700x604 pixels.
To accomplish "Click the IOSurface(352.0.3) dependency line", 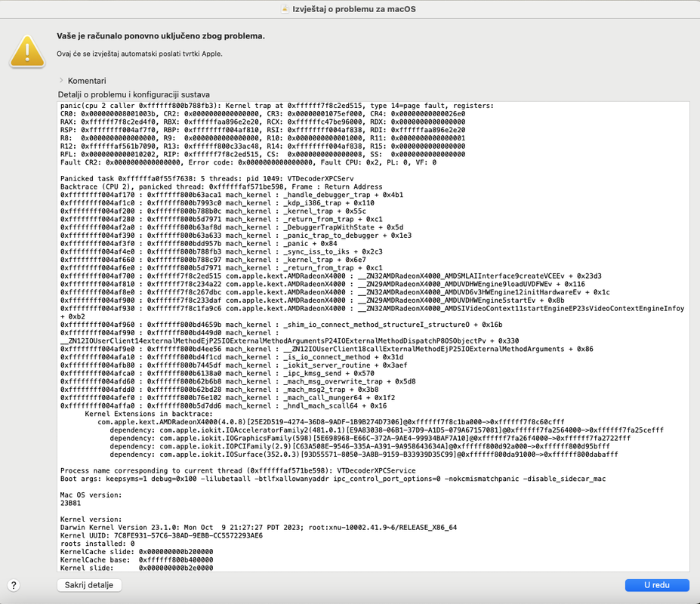I will tap(364, 455).
